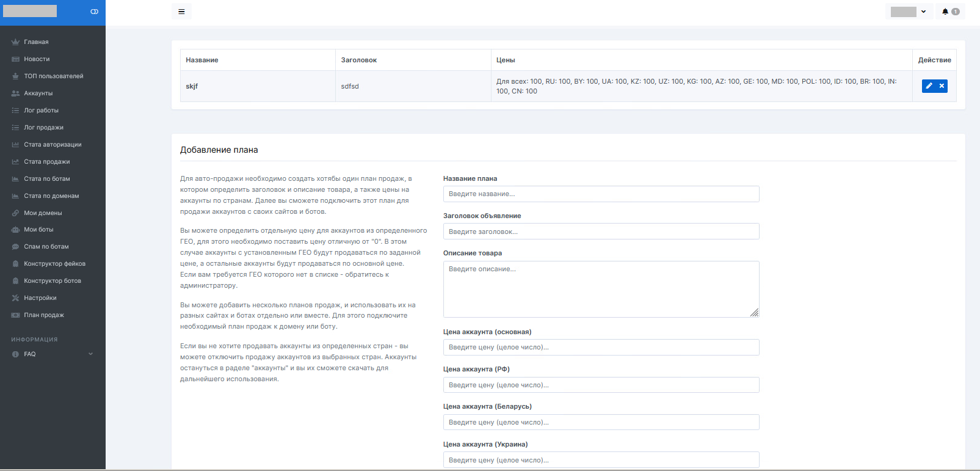Click the hamburger menu icon
The width and height of the screenshot is (980, 471).
pos(181,12)
